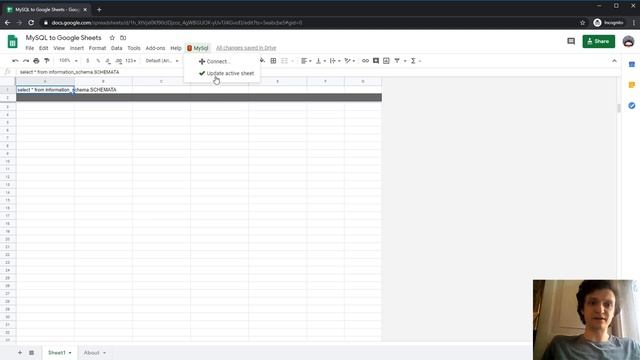Open the Edit menu
Viewport: 640px width, 360px height.
44,48
